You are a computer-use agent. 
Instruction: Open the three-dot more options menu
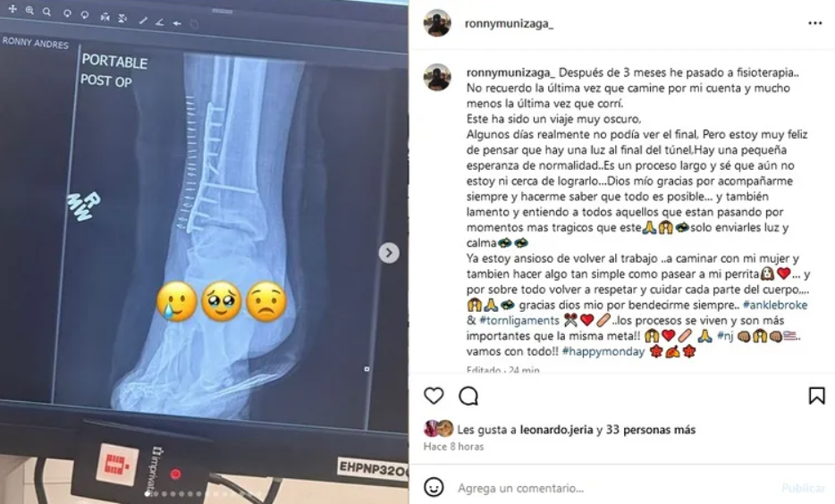[x=814, y=23]
